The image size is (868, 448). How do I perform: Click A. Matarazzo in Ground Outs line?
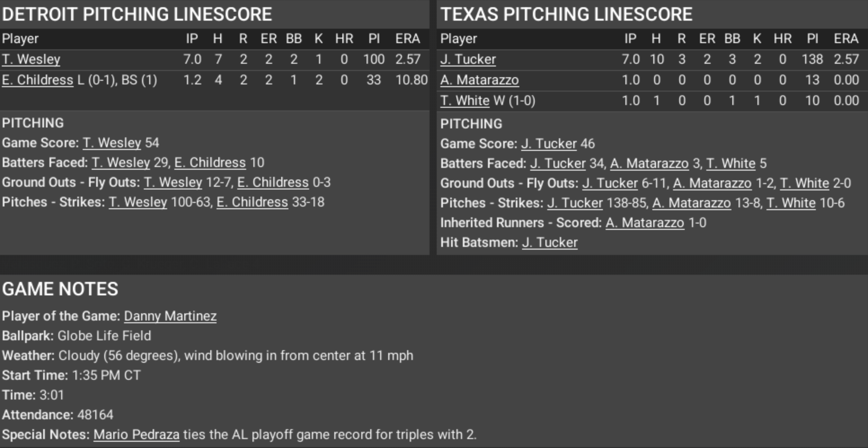[712, 183]
